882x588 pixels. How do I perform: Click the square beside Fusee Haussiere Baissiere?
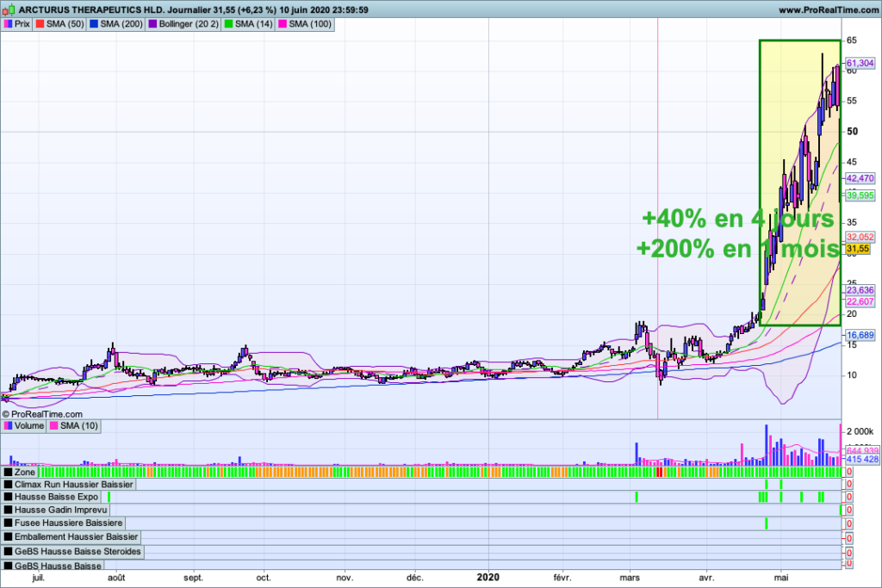(8, 523)
